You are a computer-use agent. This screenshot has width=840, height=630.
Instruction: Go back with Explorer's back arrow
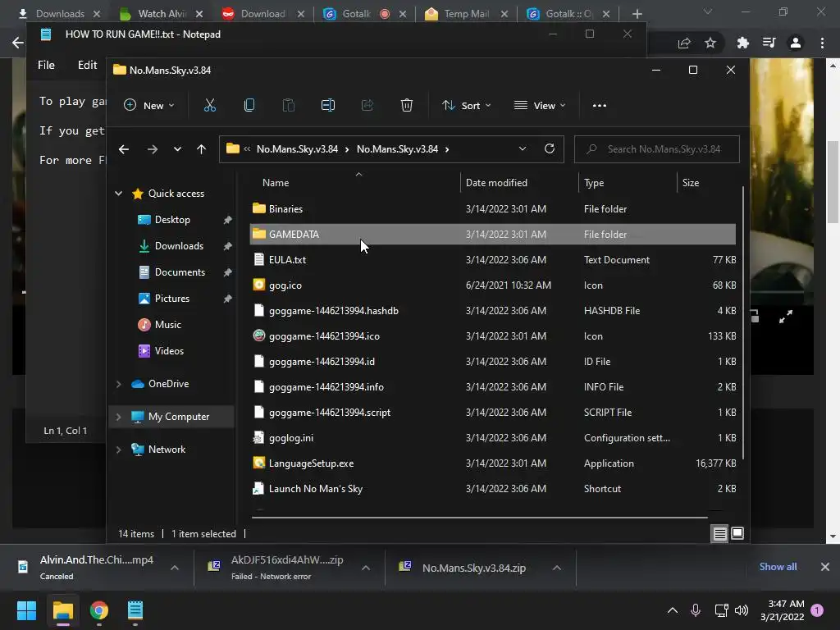(x=124, y=149)
